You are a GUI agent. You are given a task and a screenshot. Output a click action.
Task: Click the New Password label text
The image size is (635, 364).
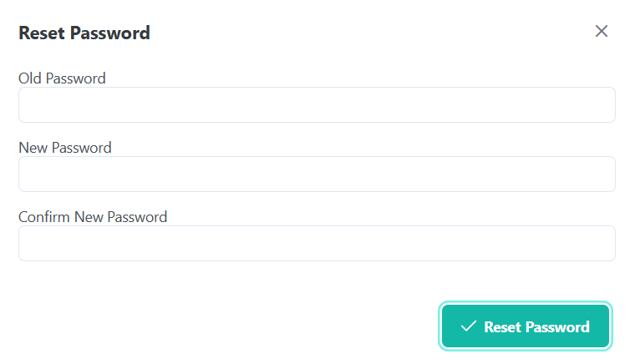[x=65, y=148]
